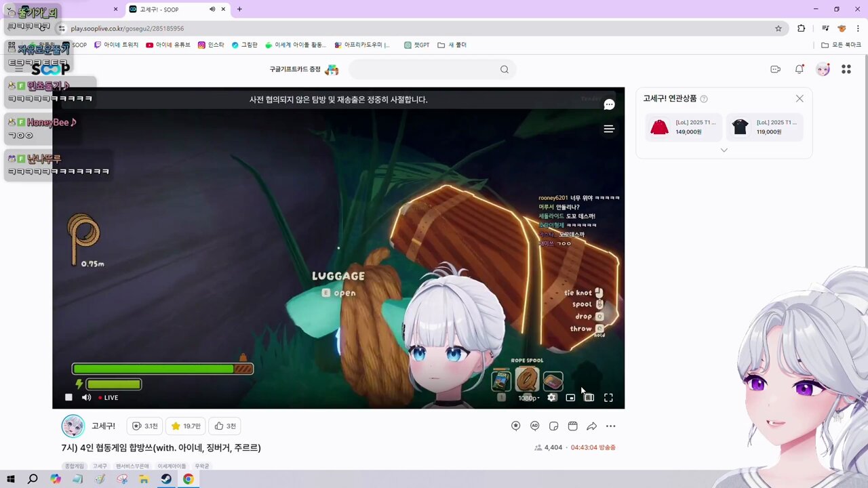Open the Notepad-style app taskbar icon
The width and height of the screenshot is (868, 488).
77,479
